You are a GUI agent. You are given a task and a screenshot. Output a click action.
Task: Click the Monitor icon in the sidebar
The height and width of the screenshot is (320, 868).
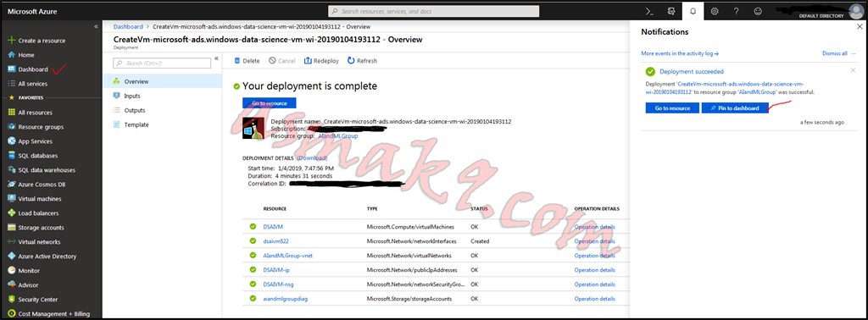[11, 270]
